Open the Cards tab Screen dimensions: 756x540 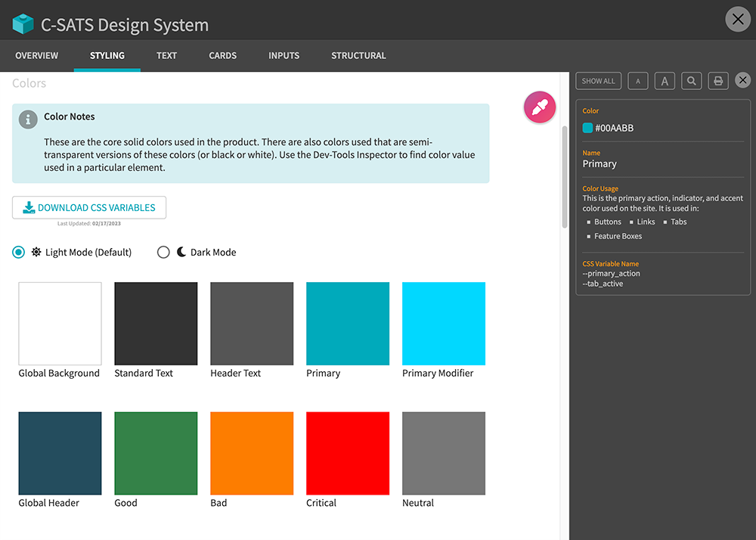coord(223,56)
